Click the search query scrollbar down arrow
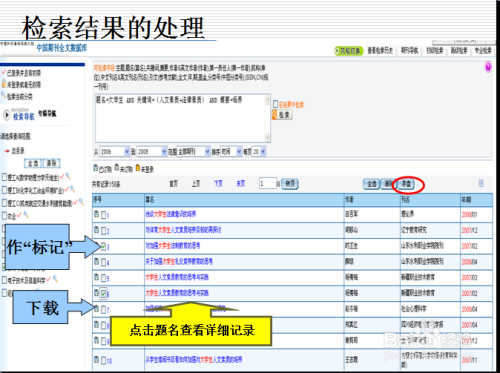The width and height of the screenshot is (500, 373). point(267,138)
